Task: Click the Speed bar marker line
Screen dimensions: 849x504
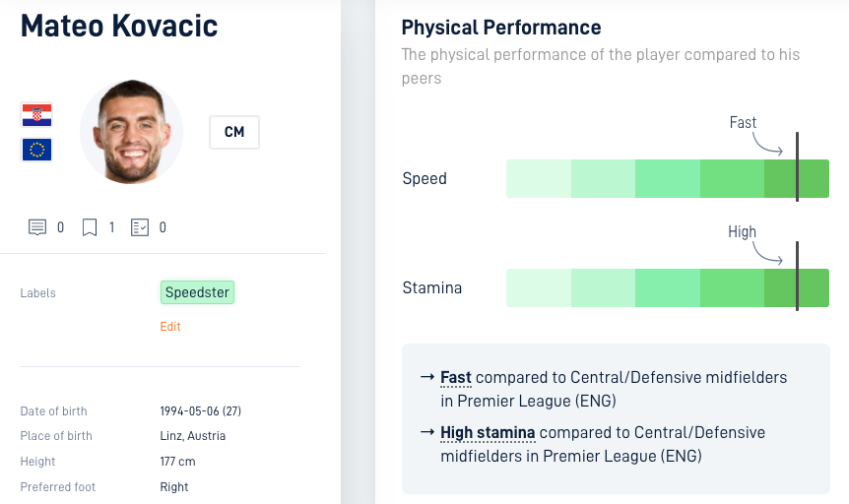Action: 797,166
